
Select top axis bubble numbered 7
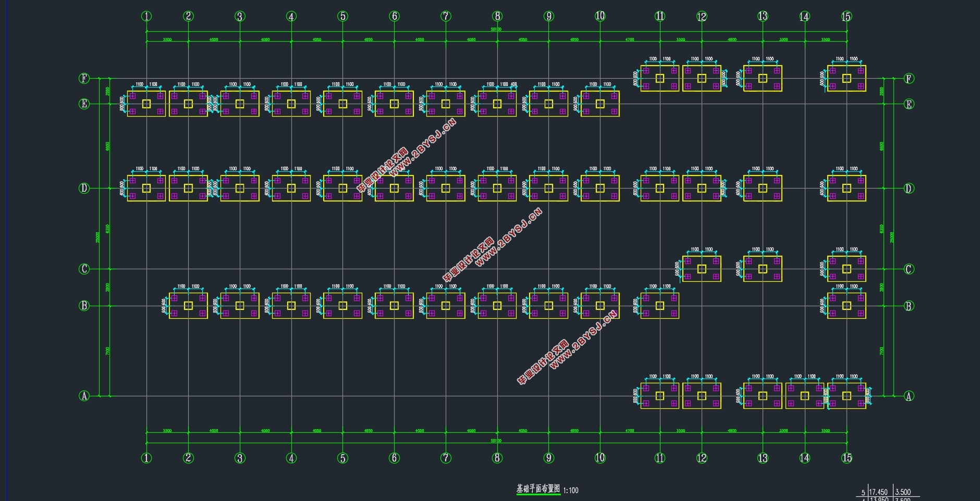446,16
